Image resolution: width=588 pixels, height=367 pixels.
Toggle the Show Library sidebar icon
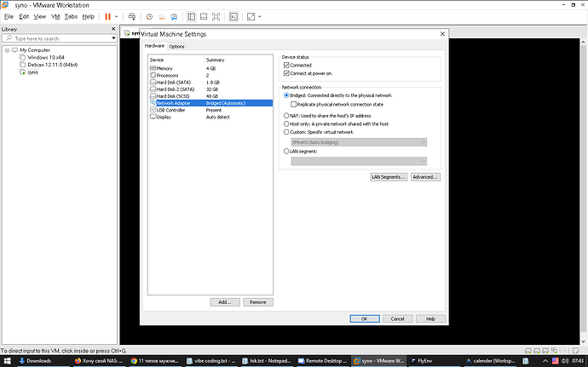tap(191, 16)
